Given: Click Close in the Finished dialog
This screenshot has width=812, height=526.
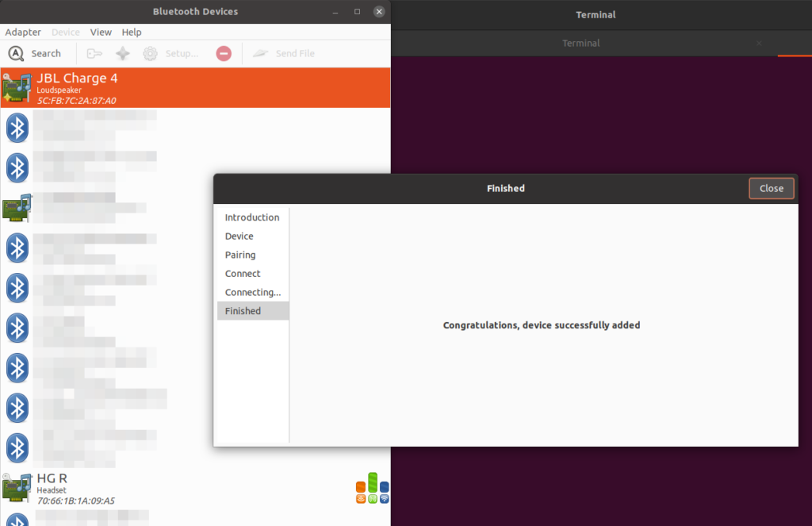Looking at the screenshot, I should [772, 189].
